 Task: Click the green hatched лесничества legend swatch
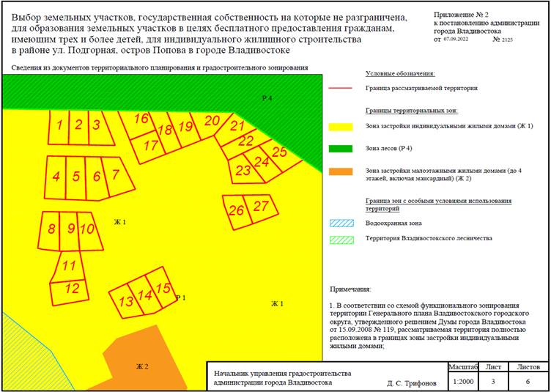click(341, 240)
